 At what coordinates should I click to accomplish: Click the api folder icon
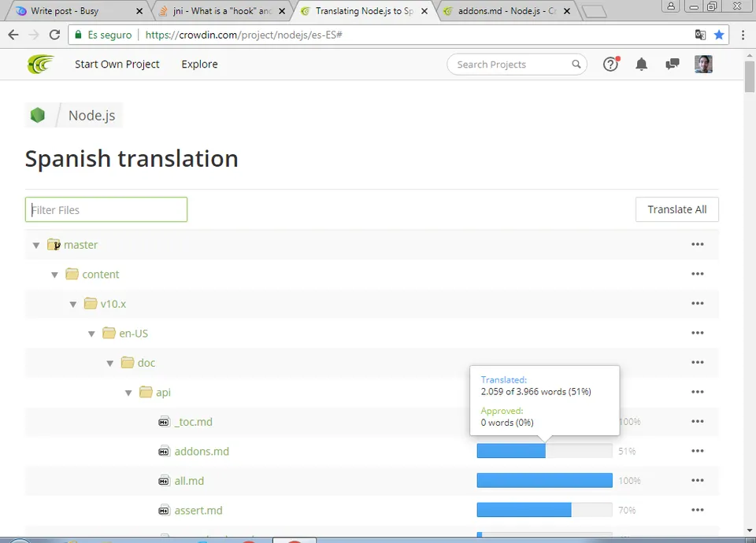click(146, 392)
